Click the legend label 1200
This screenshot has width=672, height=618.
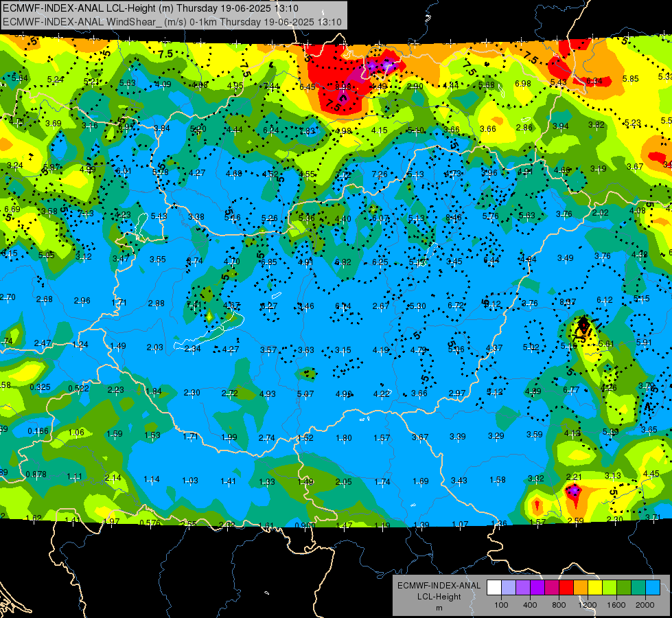(588, 605)
